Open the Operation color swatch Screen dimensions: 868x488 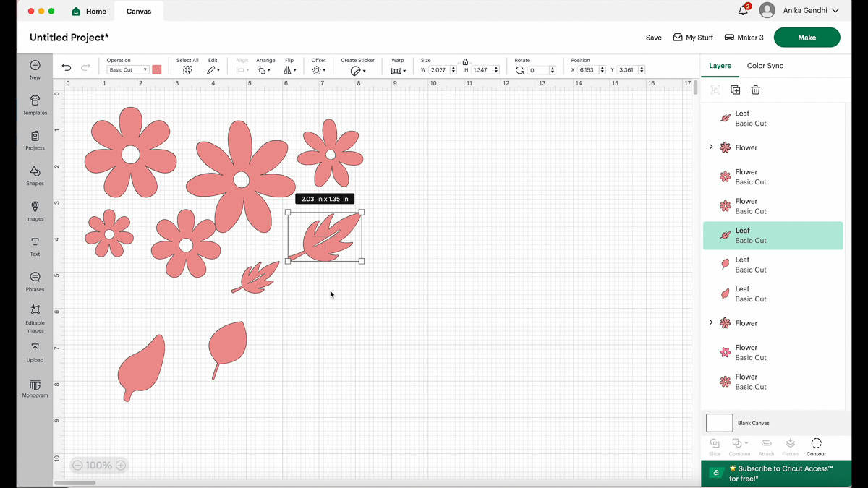point(157,70)
